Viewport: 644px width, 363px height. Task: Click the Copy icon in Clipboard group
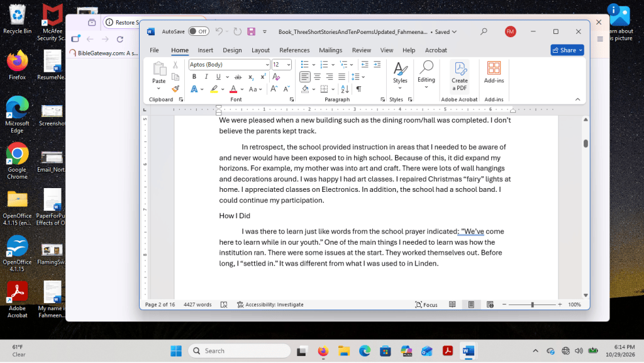pos(175,77)
